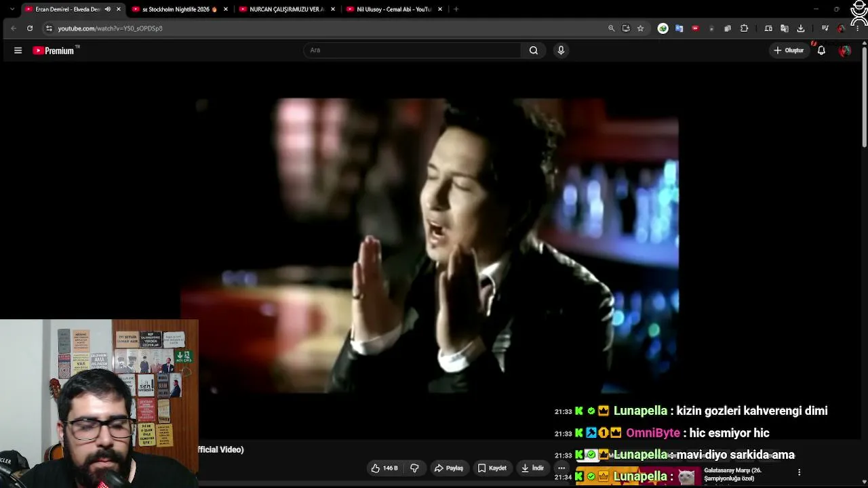Go back in browser history

point(14,28)
